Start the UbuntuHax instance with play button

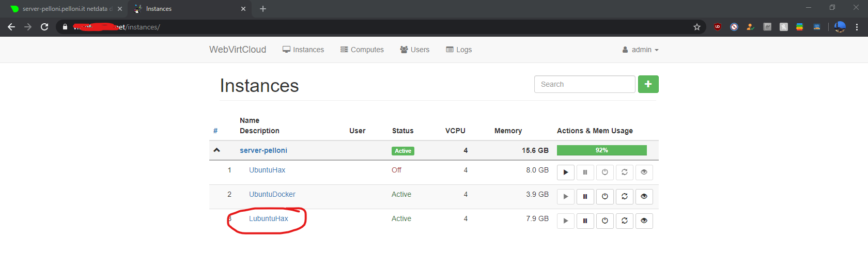pos(566,172)
